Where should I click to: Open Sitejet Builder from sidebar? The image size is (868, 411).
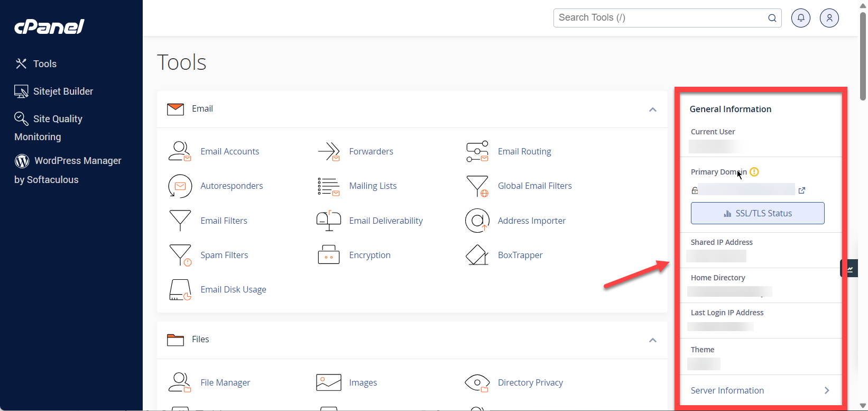pos(62,92)
